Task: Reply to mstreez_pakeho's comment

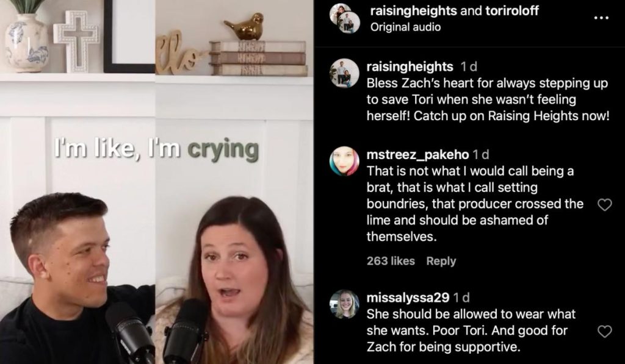Action: click(x=441, y=261)
